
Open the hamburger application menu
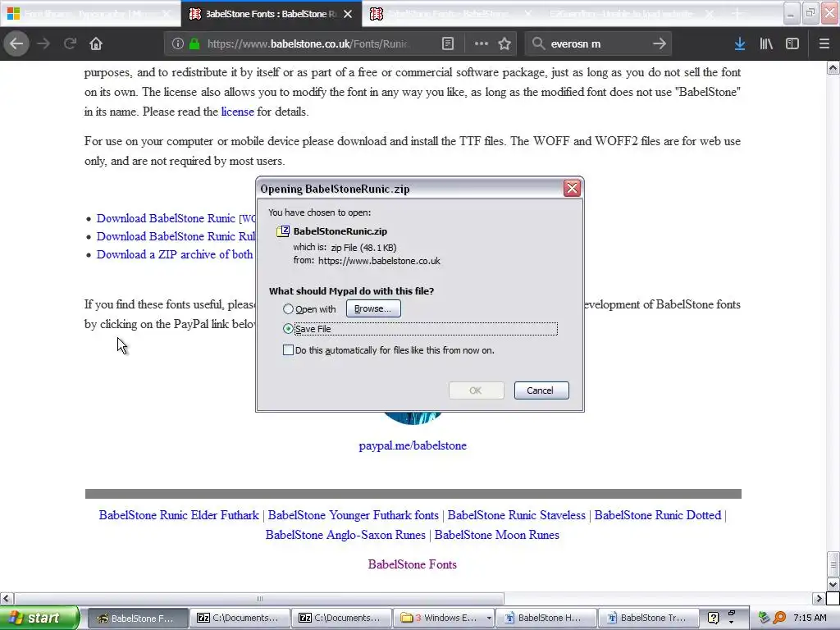[x=824, y=44]
